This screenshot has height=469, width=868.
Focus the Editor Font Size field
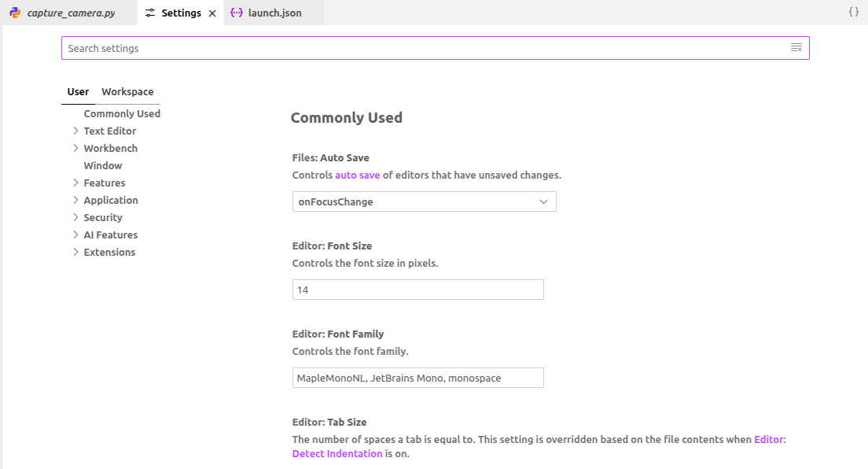coord(417,290)
